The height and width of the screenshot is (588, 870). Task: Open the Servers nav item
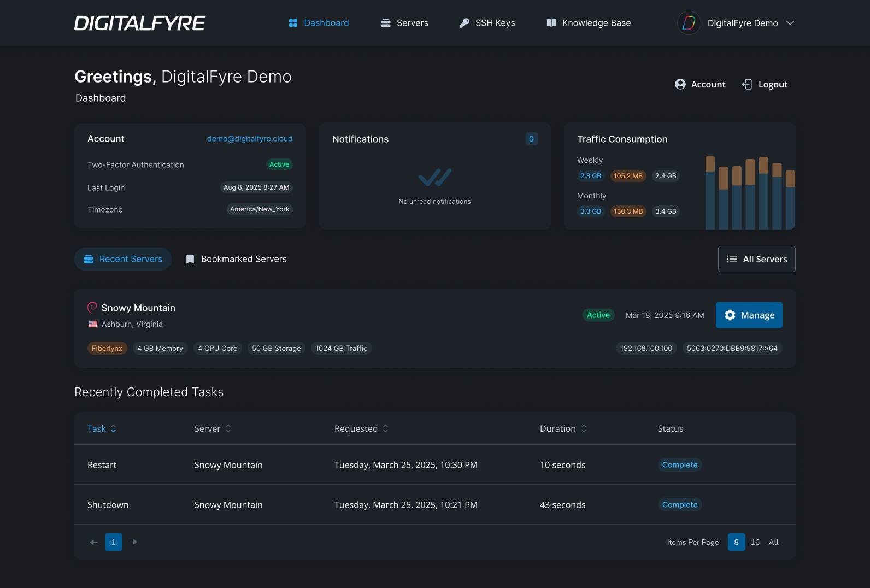(404, 23)
